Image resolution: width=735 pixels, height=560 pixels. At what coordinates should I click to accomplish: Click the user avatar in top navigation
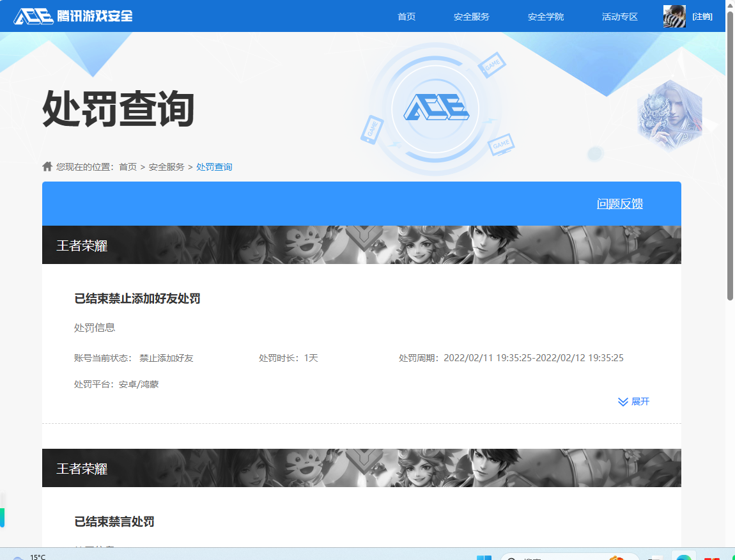[x=674, y=16]
